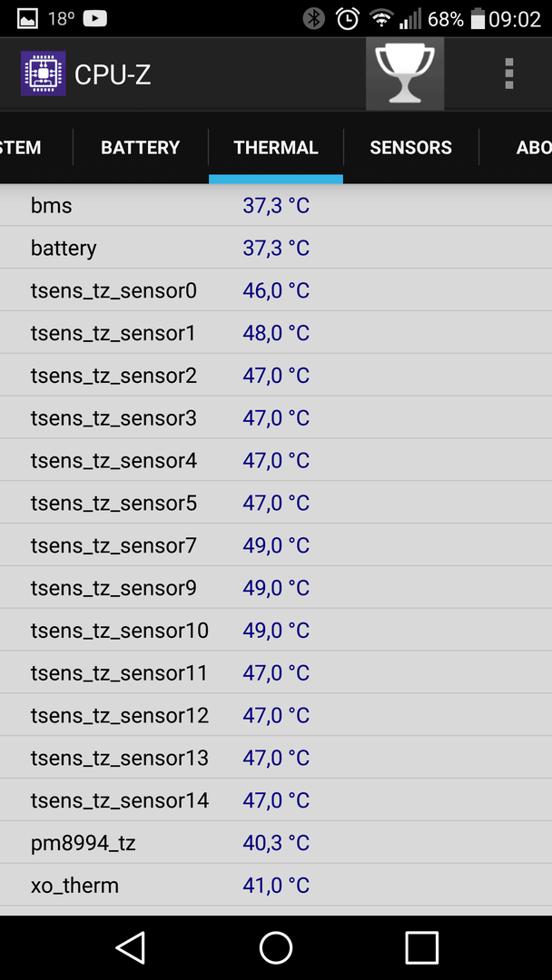Tap the recent apps square button
The image size is (552, 980).
pos(421,947)
